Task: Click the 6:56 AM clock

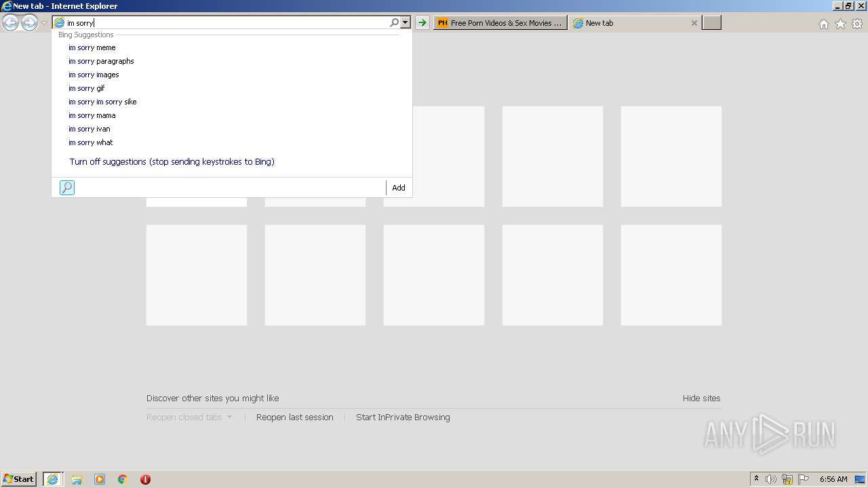Action: click(x=833, y=479)
